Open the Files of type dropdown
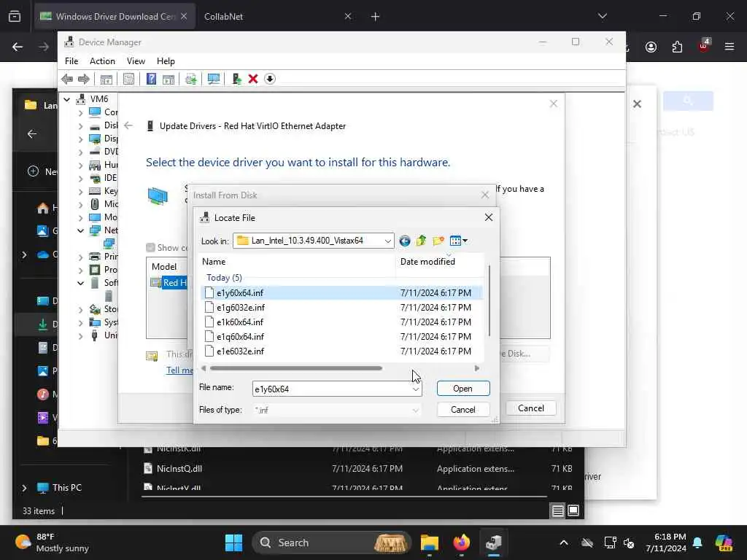Image resolution: width=747 pixels, height=560 pixels. pos(415,410)
